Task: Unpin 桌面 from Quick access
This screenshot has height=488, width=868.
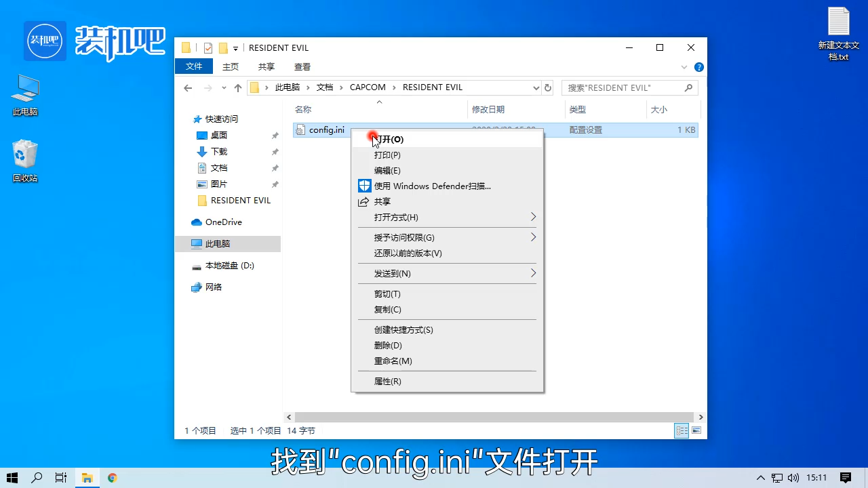Action: (274, 135)
